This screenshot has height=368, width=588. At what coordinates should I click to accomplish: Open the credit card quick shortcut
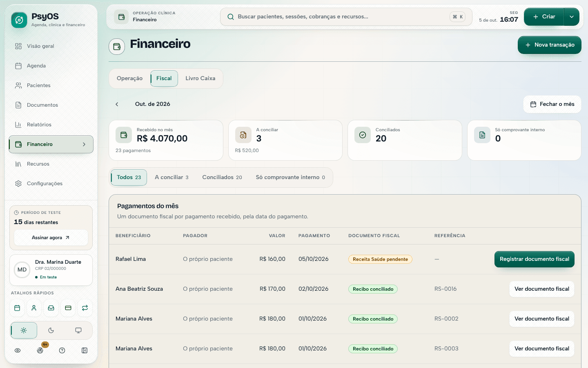tap(68, 308)
